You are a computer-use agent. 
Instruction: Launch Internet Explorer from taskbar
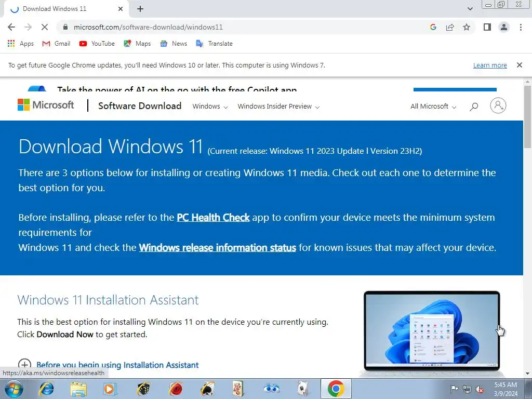(x=46, y=389)
